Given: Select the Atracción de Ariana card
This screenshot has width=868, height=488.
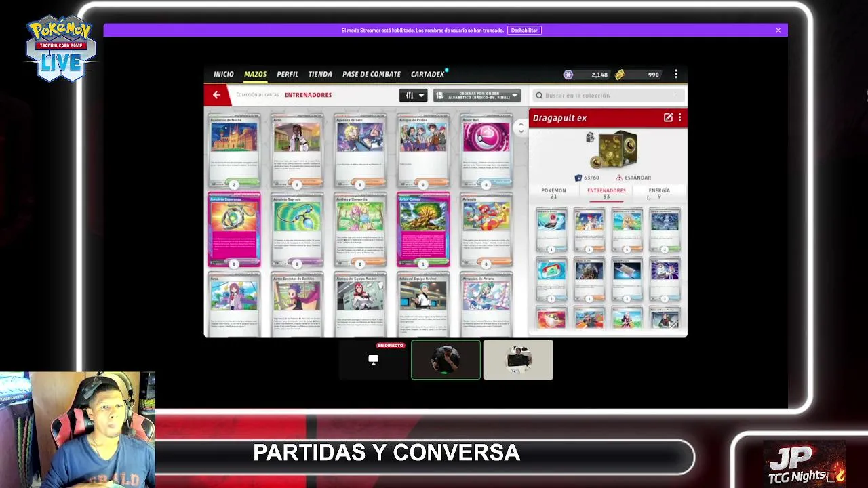Looking at the screenshot, I should pos(486,304).
